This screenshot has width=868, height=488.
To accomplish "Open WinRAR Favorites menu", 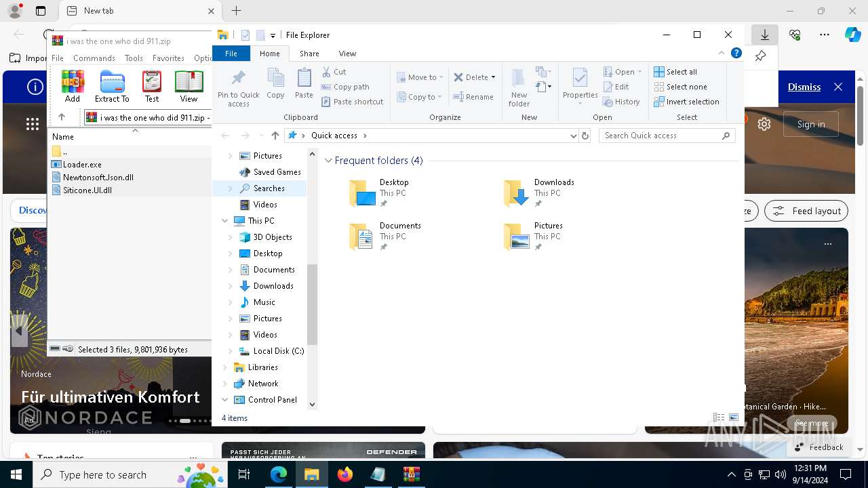I will [168, 58].
